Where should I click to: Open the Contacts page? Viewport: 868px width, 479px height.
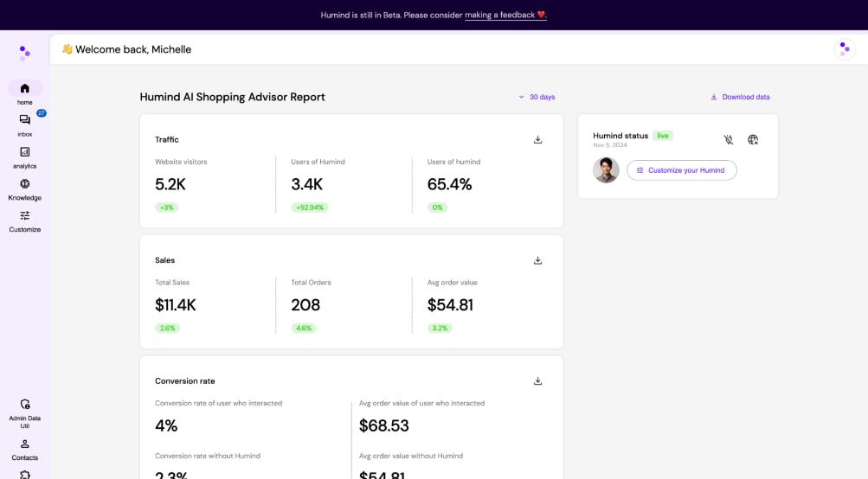tap(25, 450)
